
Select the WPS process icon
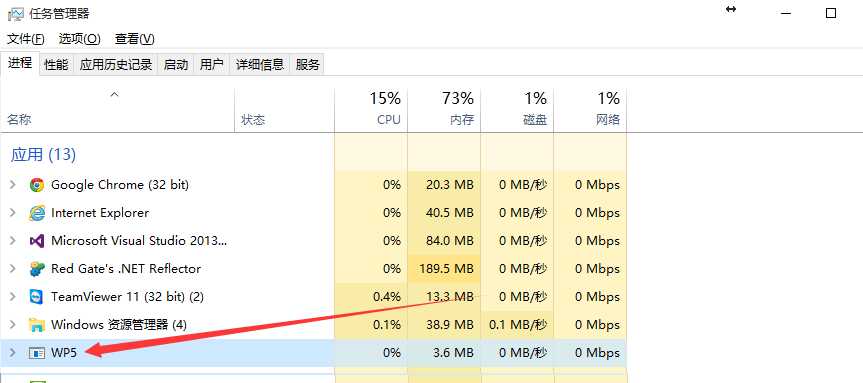pyautogui.click(x=37, y=353)
